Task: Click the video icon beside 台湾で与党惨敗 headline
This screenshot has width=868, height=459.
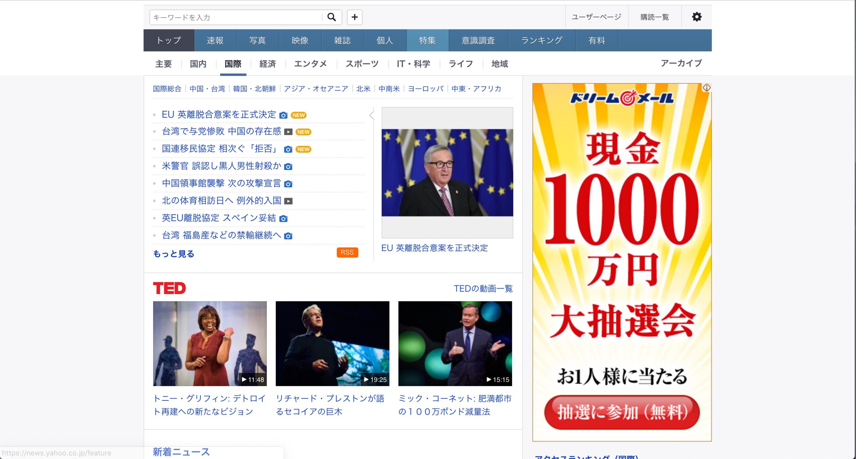Action: [288, 132]
